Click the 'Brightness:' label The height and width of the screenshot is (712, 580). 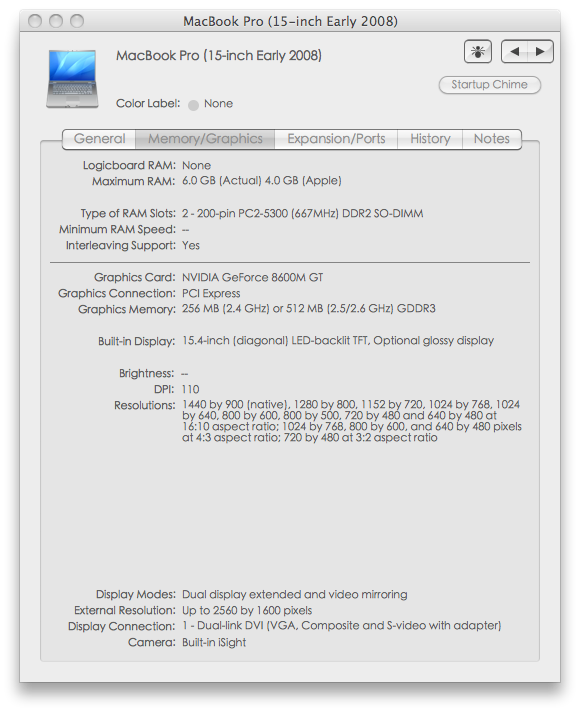click(147, 373)
